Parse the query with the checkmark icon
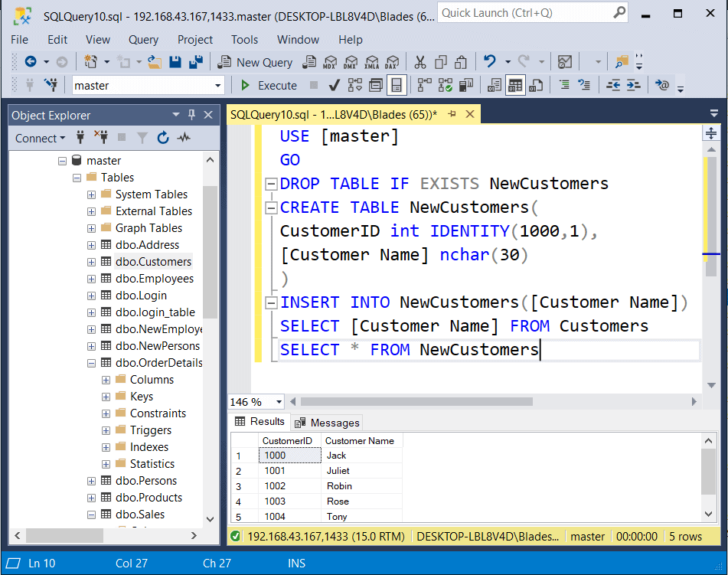The width and height of the screenshot is (728, 575). pyautogui.click(x=333, y=85)
